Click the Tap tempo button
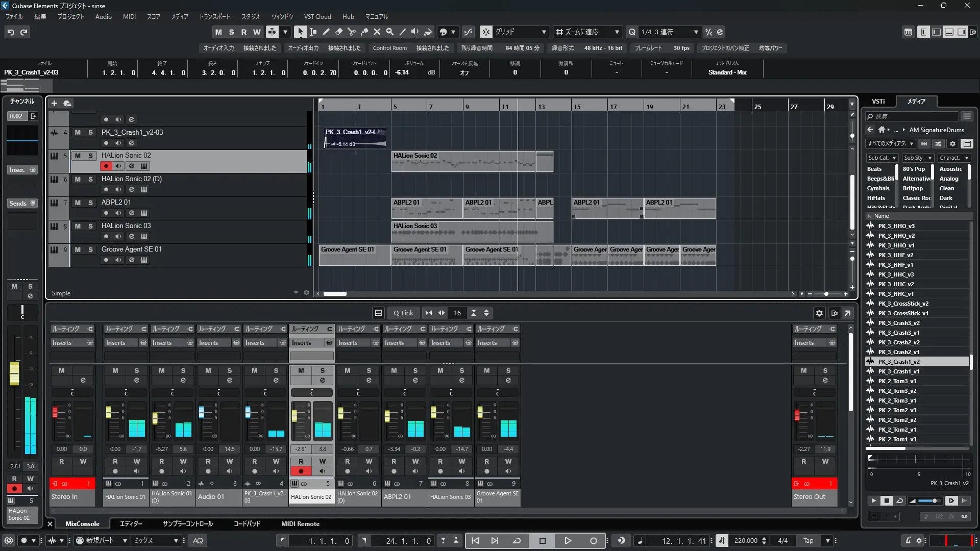Image resolution: width=980 pixels, height=551 pixels. pos(808,541)
